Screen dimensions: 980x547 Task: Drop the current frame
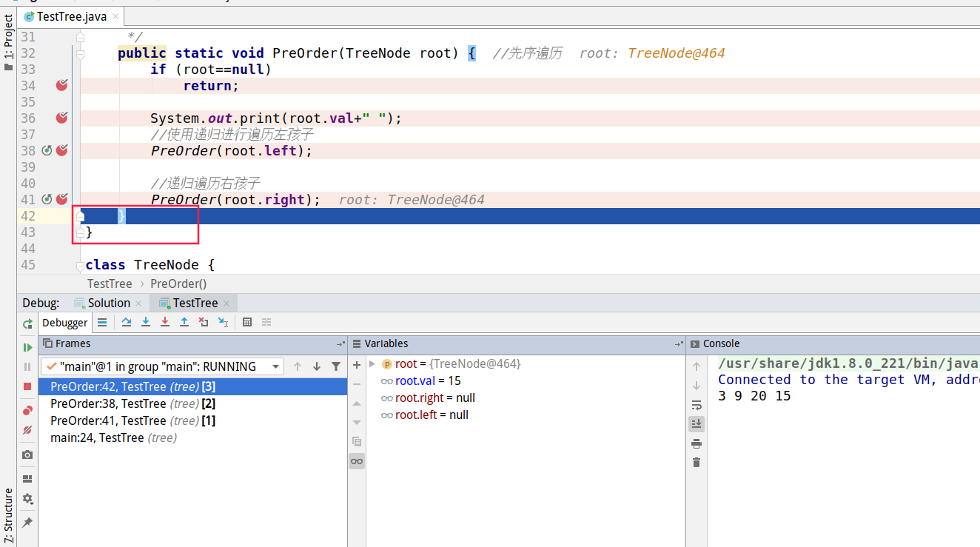(x=204, y=322)
